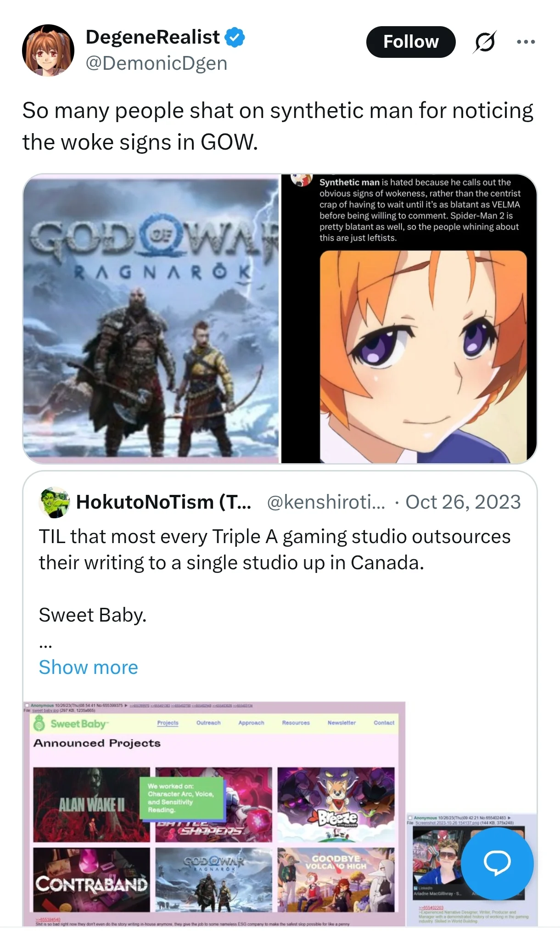The height and width of the screenshot is (931, 560).
Task: Open the three-dot more options menu
Action: coord(526,42)
